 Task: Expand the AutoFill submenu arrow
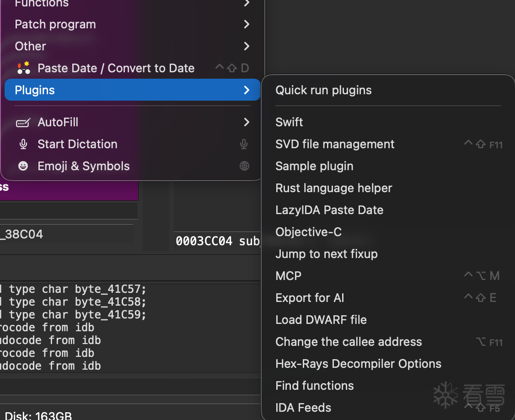pos(247,122)
